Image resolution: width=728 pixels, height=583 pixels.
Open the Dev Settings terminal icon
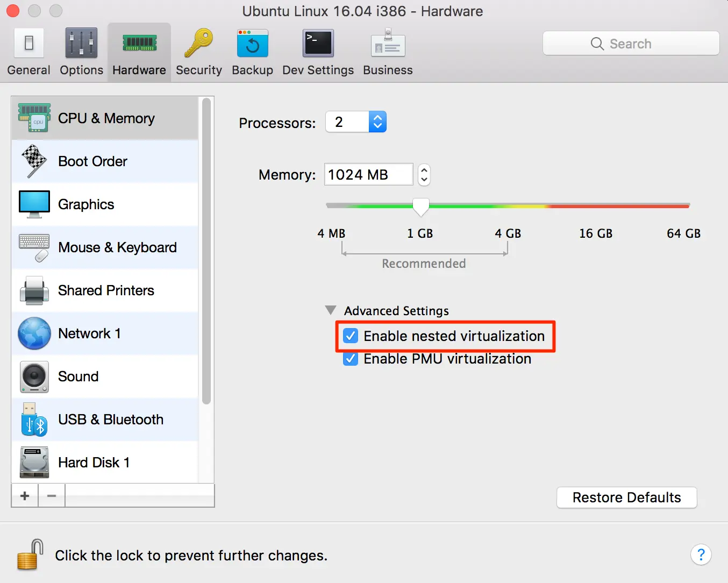(x=318, y=42)
